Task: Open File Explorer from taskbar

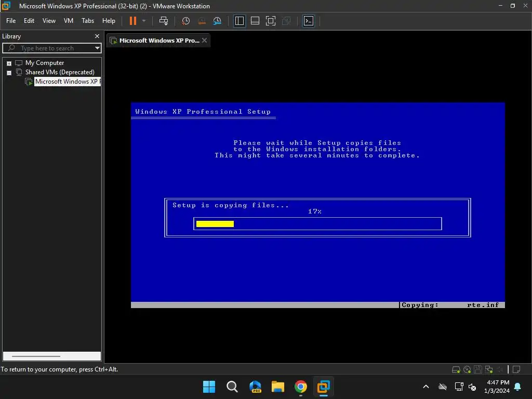Action: pyautogui.click(x=278, y=387)
